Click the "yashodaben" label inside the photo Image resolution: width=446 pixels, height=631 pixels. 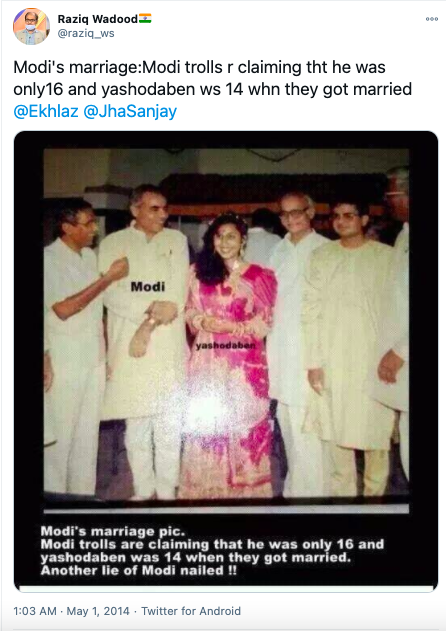pyautogui.click(x=225, y=345)
